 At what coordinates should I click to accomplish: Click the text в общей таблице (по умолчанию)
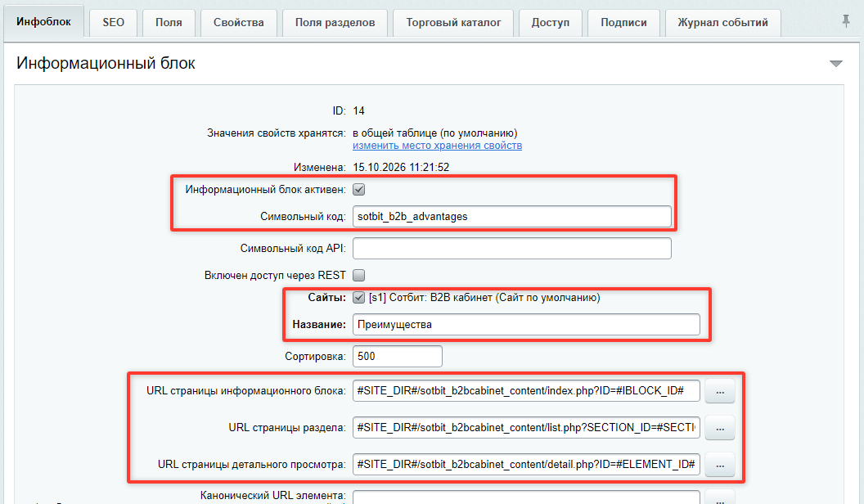pos(434,133)
